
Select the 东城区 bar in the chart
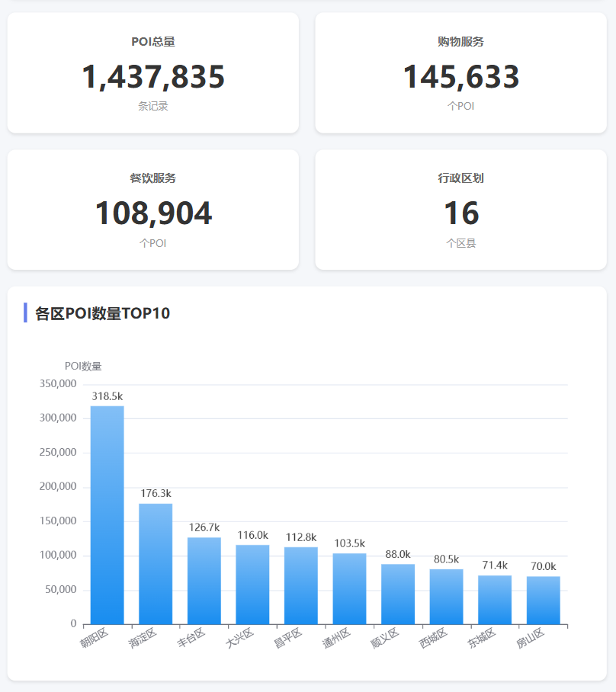pyautogui.click(x=495, y=600)
